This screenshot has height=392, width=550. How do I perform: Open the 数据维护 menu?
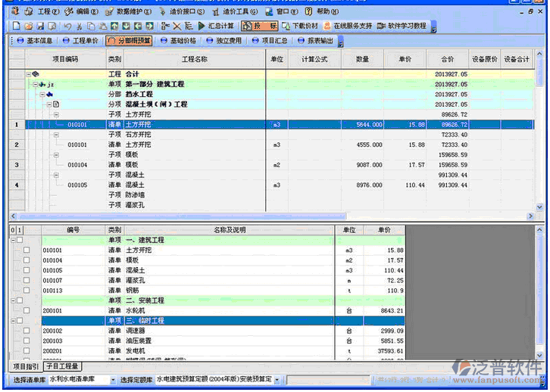coord(130,12)
